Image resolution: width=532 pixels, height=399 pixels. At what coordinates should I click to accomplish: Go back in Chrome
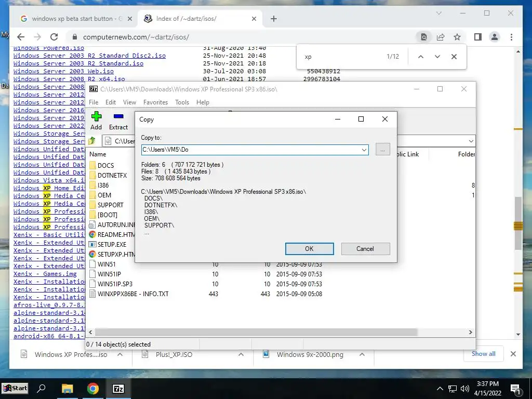point(21,37)
